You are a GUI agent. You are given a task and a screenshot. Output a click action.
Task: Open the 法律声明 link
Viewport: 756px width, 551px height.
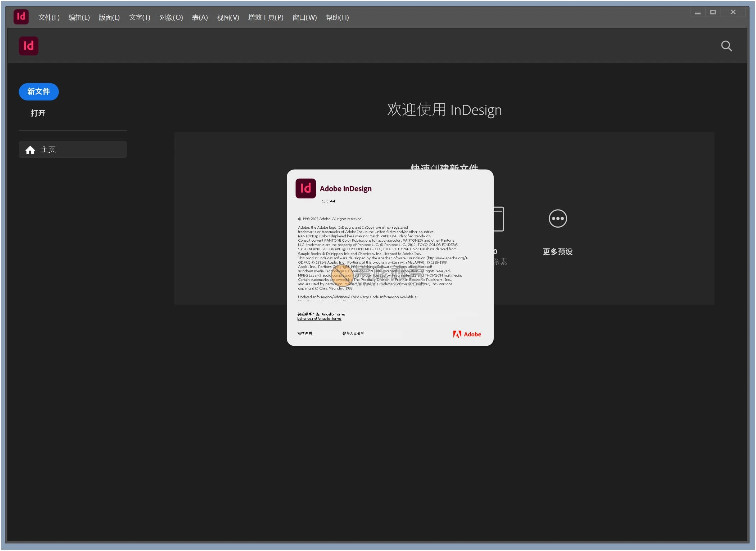click(x=304, y=333)
